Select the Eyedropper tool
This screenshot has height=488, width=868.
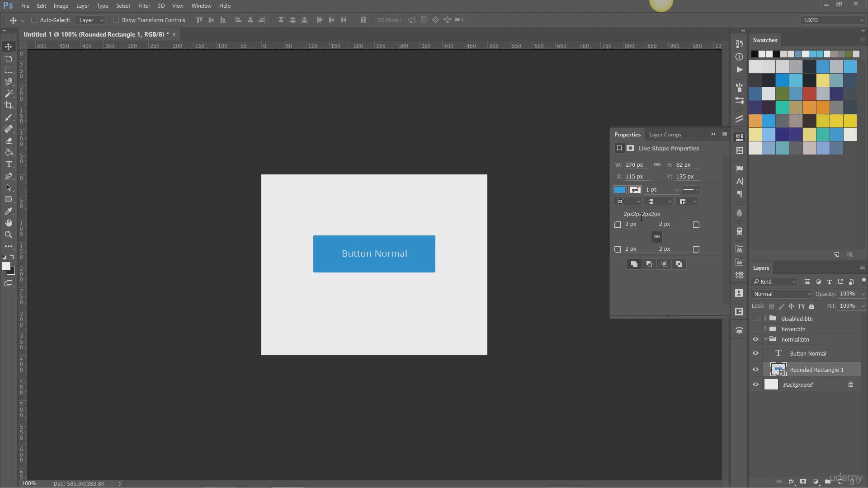[x=9, y=211]
